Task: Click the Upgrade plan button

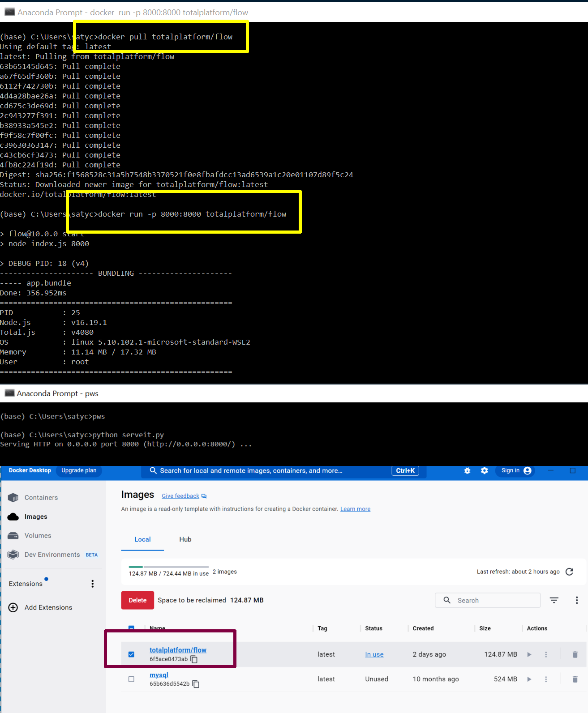Action: pos(79,470)
